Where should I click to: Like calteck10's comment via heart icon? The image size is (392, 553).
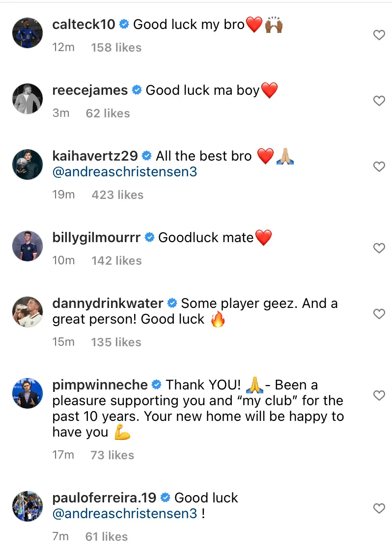(379, 35)
